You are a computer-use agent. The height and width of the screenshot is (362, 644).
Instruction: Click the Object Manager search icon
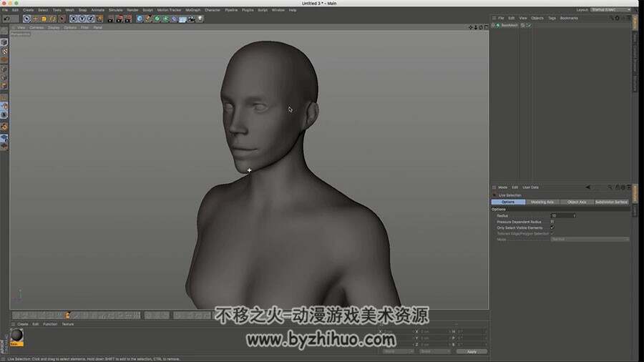tap(611, 18)
